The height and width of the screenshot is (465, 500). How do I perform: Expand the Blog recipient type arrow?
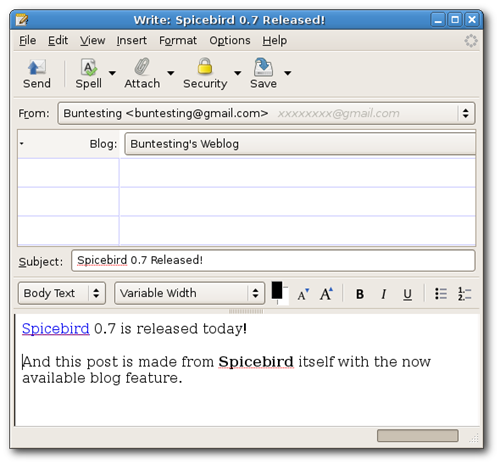22,144
